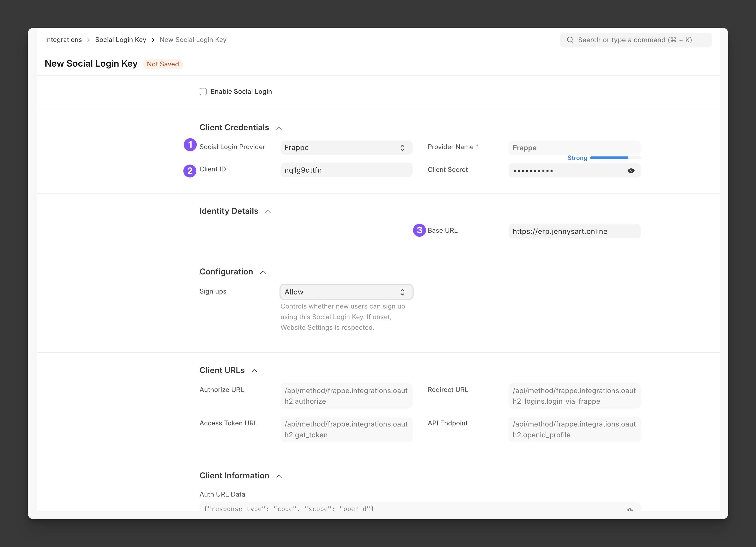
Task: Click the Not Saved status badge
Action: coord(163,64)
